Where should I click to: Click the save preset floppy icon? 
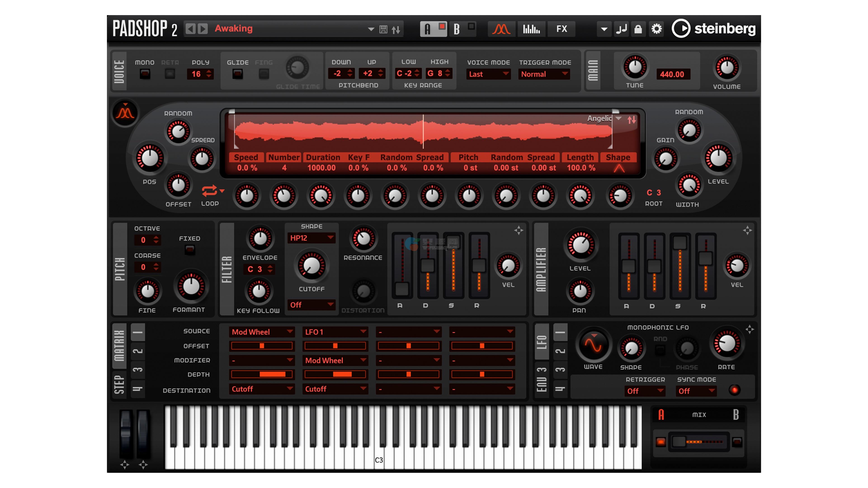pos(383,29)
